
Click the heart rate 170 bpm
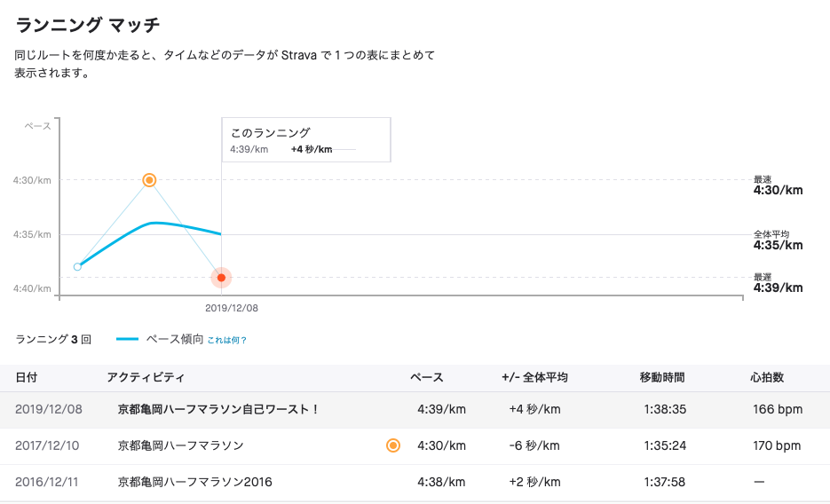(777, 445)
